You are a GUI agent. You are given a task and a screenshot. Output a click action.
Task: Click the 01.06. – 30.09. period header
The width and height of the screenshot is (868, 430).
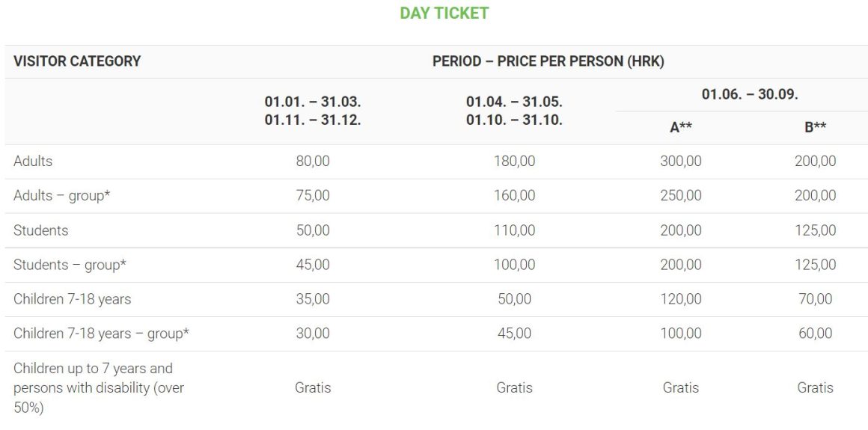pos(749,95)
